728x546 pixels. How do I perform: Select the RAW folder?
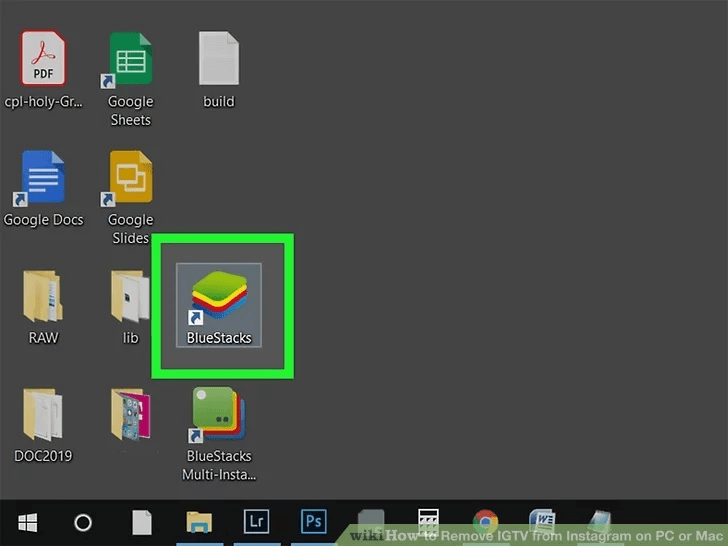[43, 306]
